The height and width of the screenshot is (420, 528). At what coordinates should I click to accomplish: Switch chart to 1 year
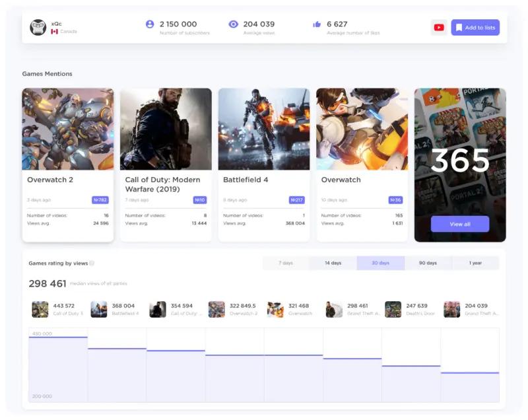pos(475,263)
